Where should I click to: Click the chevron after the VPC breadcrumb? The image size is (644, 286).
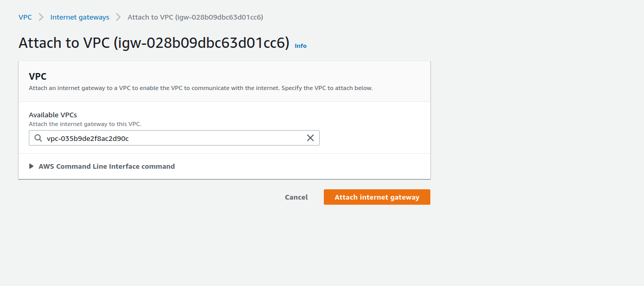41,17
